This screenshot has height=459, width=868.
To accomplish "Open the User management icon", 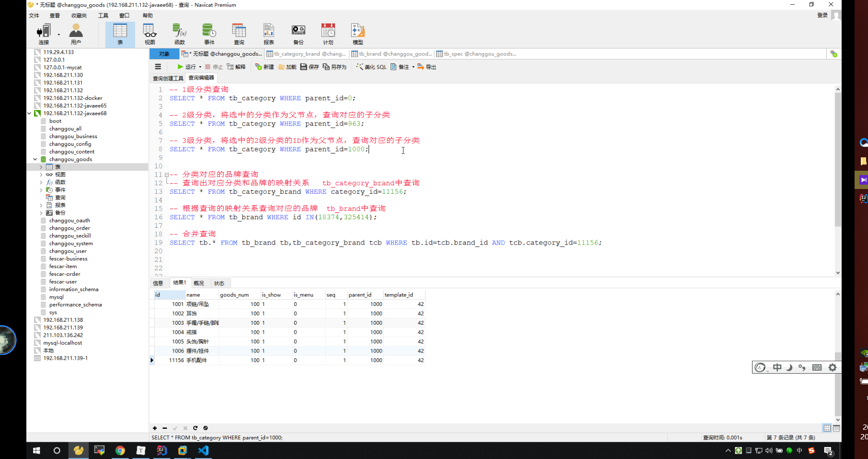I will (x=76, y=34).
